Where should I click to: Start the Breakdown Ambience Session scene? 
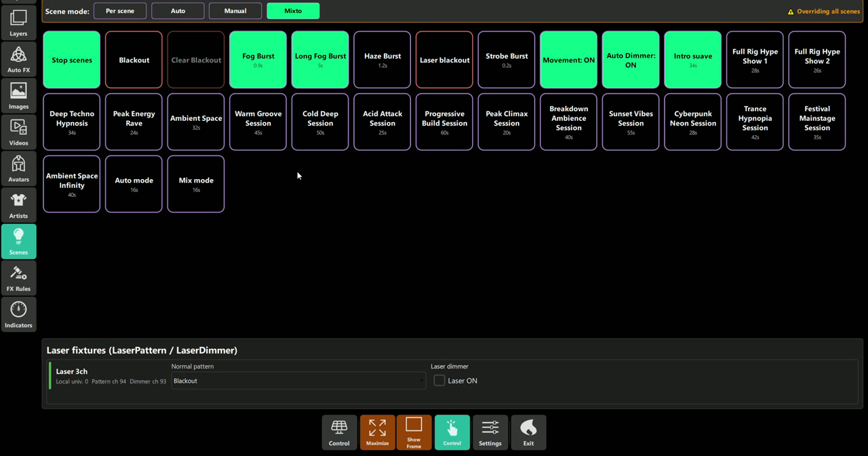(x=568, y=122)
